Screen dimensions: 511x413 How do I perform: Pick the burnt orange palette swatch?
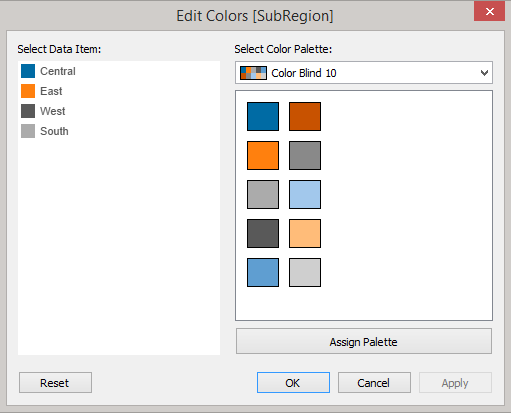pyautogui.click(x=305, y=116)
